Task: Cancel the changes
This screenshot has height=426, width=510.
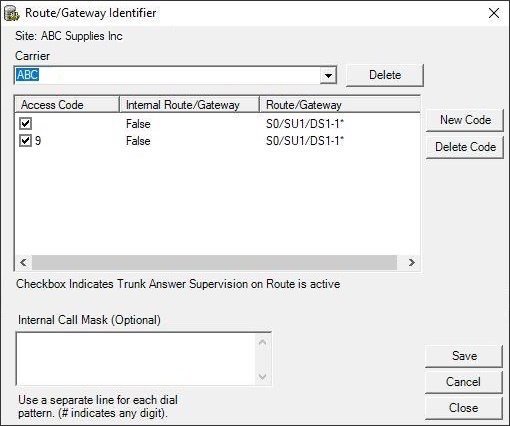Action: click(464, 382)
